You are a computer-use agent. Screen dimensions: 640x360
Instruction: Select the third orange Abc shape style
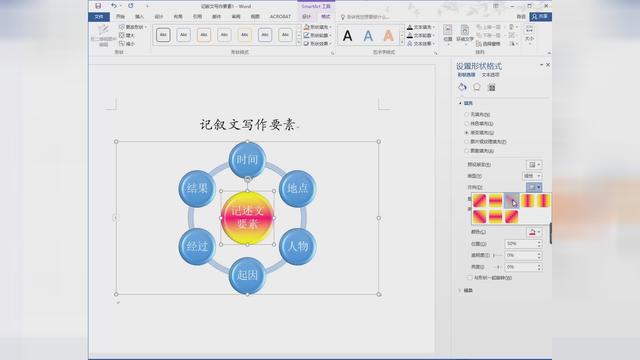coord(204,35)
